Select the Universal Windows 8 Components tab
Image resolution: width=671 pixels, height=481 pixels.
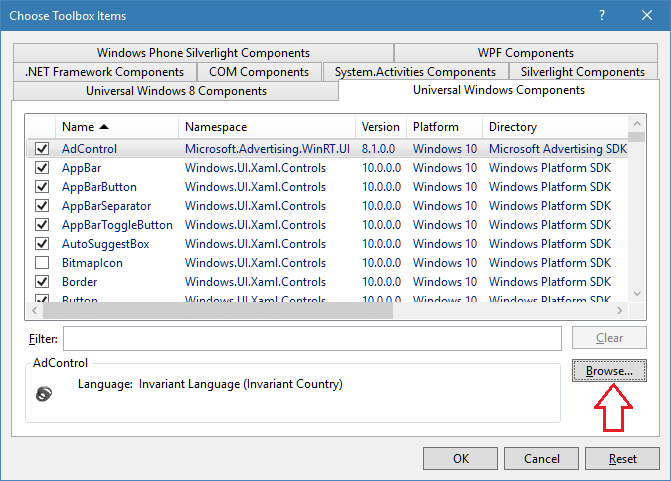[176, 91]
